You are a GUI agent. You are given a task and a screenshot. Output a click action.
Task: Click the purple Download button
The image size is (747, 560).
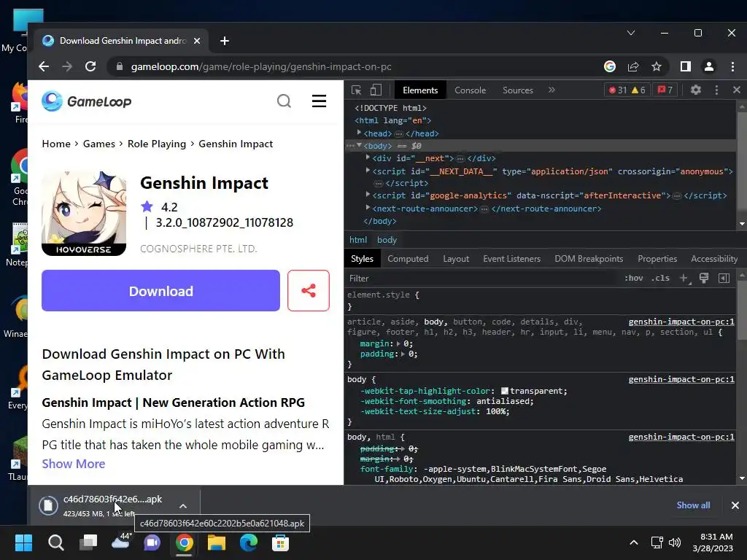coord(161,291)
